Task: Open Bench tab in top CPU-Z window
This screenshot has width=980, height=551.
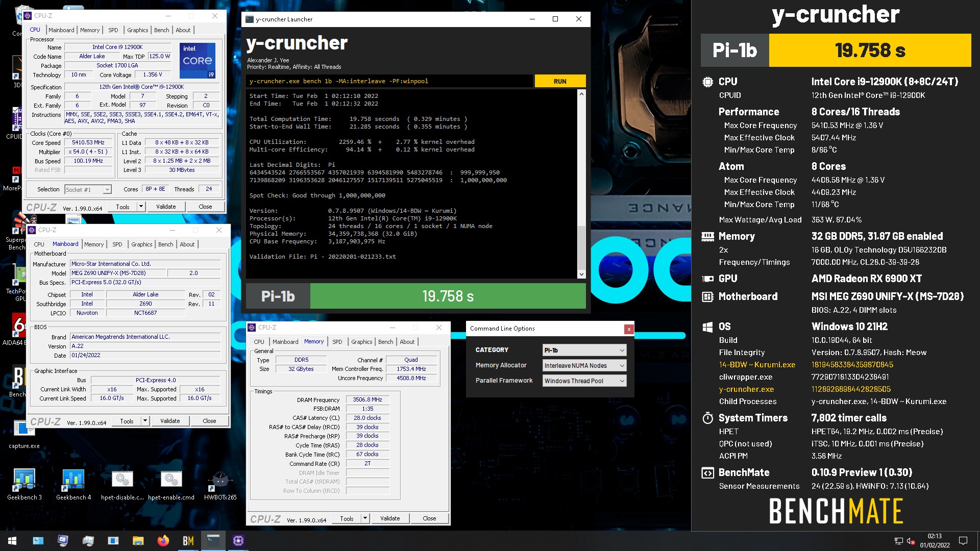Action: point(161,30)
